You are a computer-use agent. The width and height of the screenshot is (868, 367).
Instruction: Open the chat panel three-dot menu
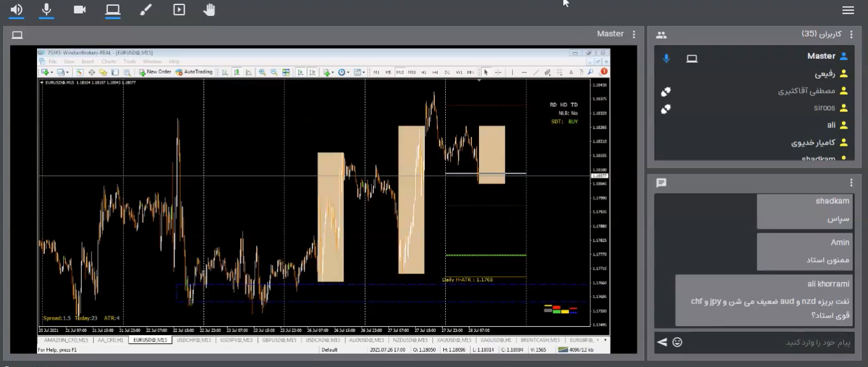[x=851, y=183]
